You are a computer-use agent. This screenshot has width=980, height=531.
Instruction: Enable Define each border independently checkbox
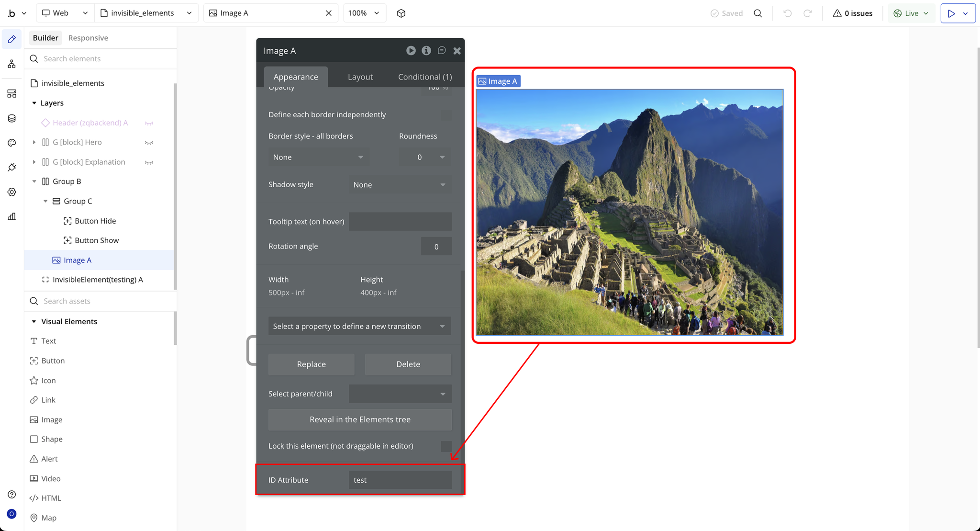point(445,115)
